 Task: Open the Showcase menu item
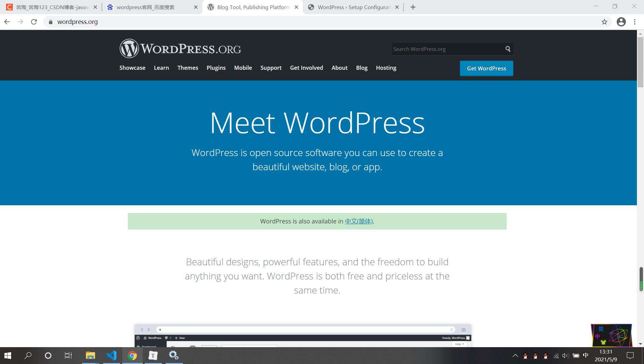132,68
